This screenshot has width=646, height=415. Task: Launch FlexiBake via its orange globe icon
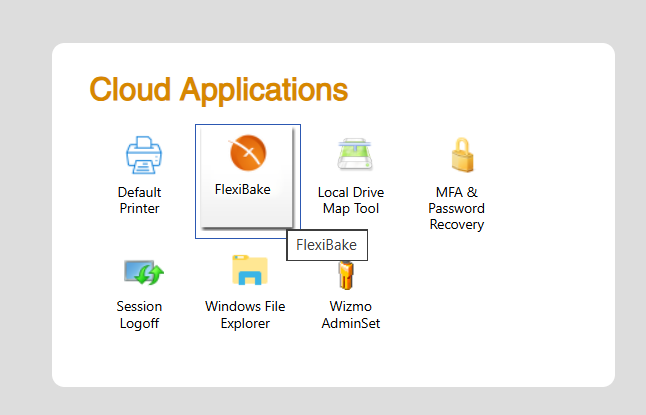tap(248, 153)
